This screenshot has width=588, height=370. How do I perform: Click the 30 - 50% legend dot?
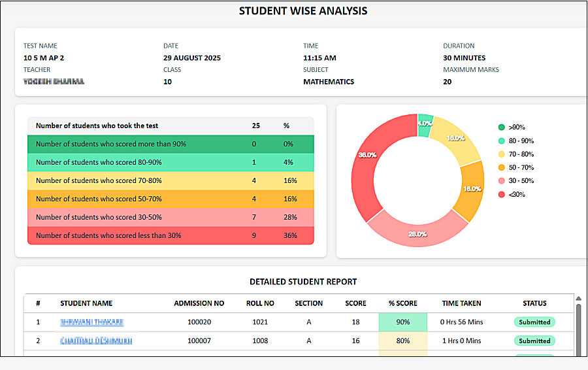coord(502,181)
